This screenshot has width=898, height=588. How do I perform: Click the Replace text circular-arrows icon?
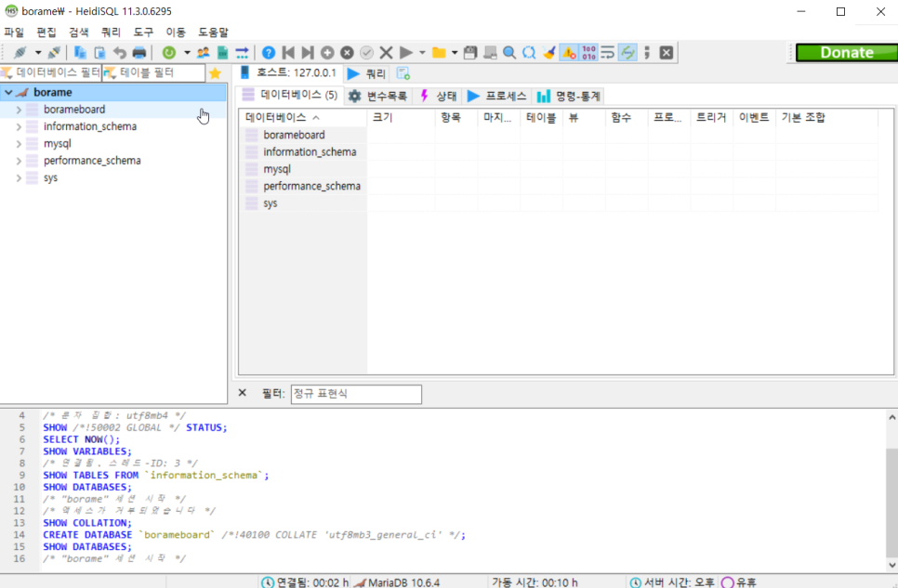[529, 53]
